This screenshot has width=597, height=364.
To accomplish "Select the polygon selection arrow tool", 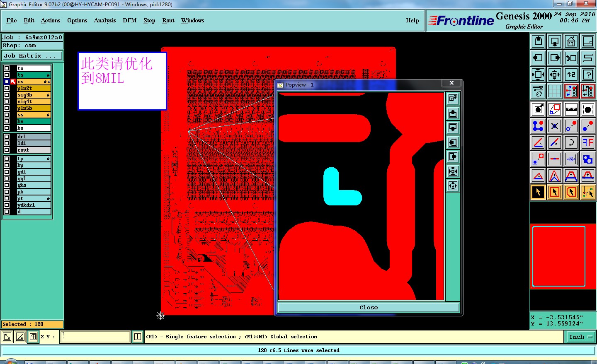I will pyautogui.click(x=571, y=192).
